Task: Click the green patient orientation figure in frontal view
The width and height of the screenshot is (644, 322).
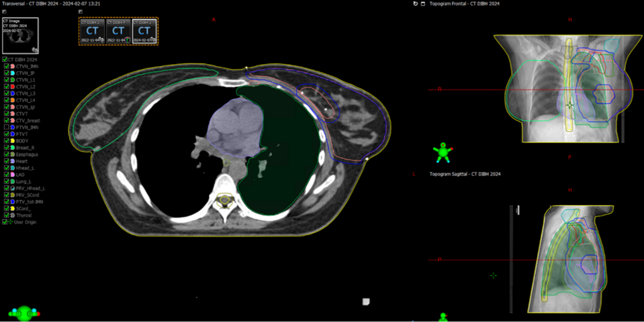Action: (442, 152)
